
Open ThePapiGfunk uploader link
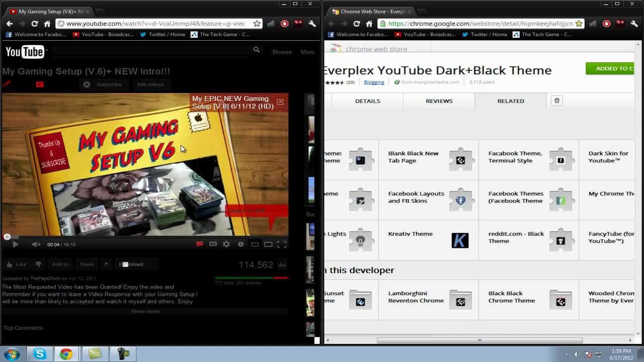coord(45,278)
